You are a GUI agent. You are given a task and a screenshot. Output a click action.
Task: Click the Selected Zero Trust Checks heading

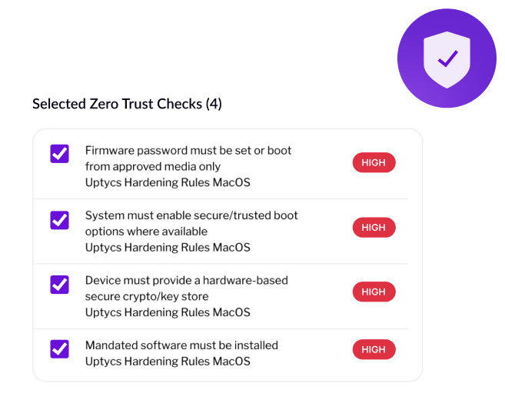[x=127, y=104]
